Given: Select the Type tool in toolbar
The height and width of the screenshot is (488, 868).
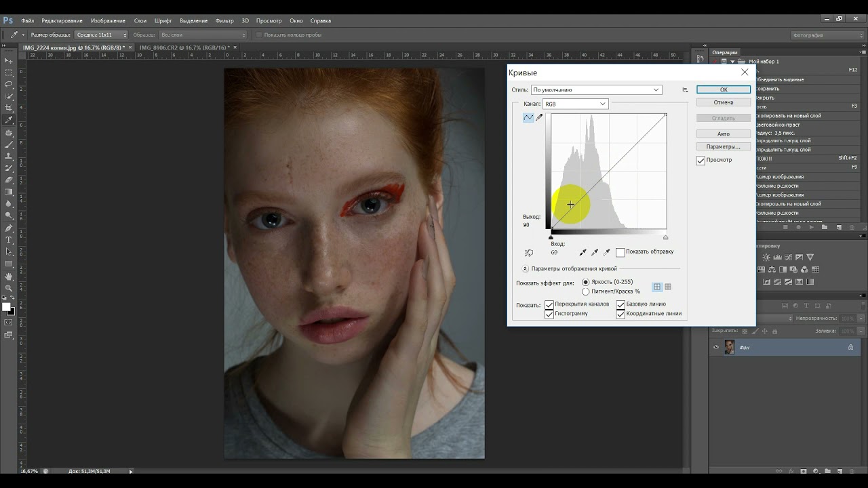Looking at the screenshot, I should [x=9, y=240].
